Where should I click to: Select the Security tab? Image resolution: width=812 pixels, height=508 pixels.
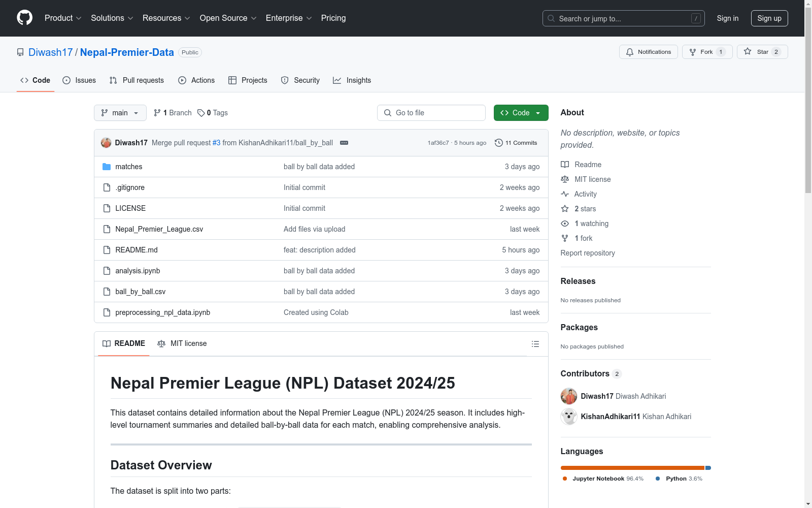click(300, 80)
